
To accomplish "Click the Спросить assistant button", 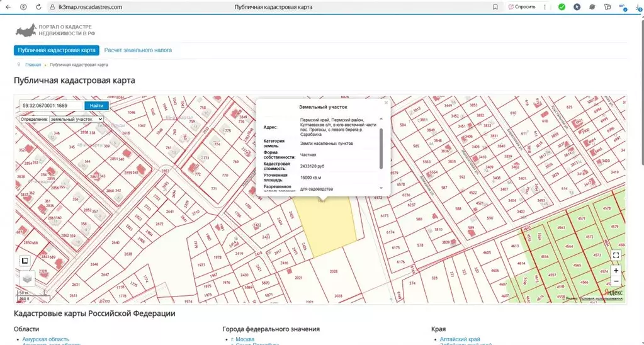I will pyautogui.click(x=523, y=7).
